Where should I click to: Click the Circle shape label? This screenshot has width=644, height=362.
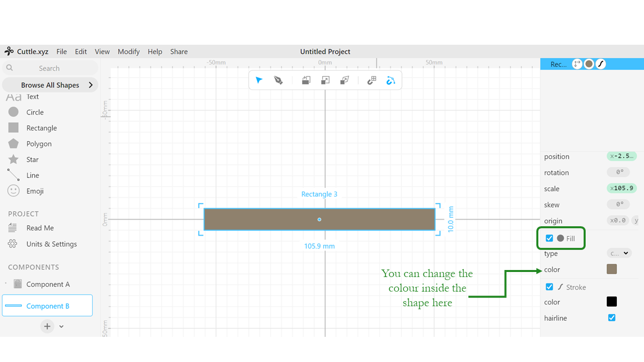pos(35,112)
